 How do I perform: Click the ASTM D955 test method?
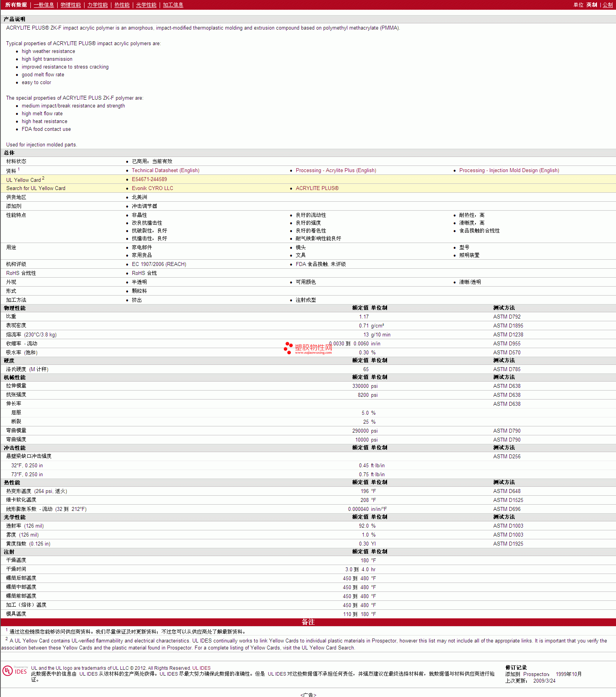coord(507,343)
